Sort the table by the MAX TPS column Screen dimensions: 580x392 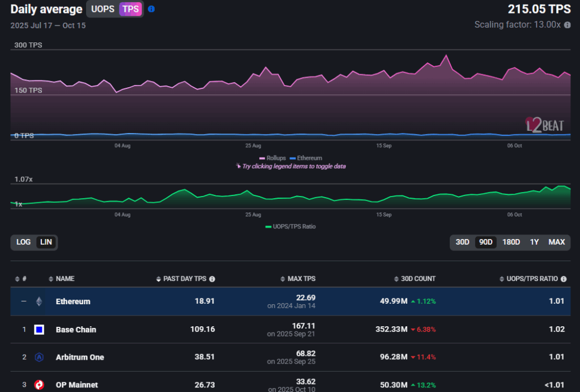click(298, 279)
